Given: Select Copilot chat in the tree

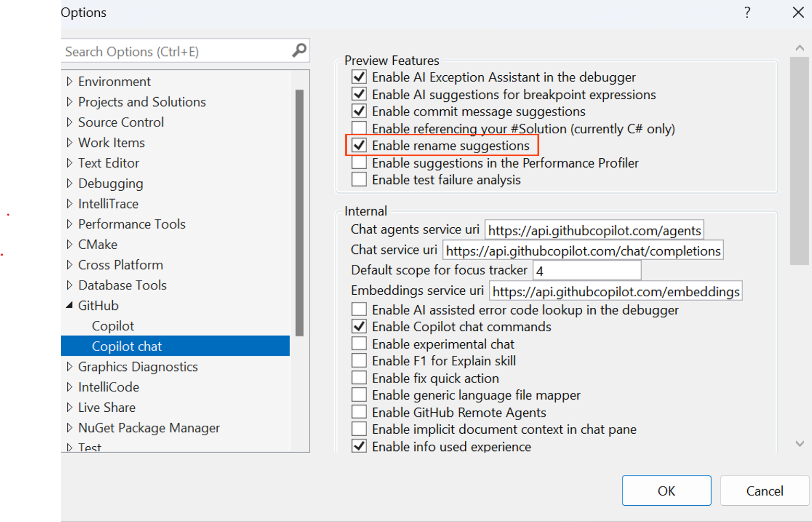Looking at the screenshot, I should click(x=127, y=346).
